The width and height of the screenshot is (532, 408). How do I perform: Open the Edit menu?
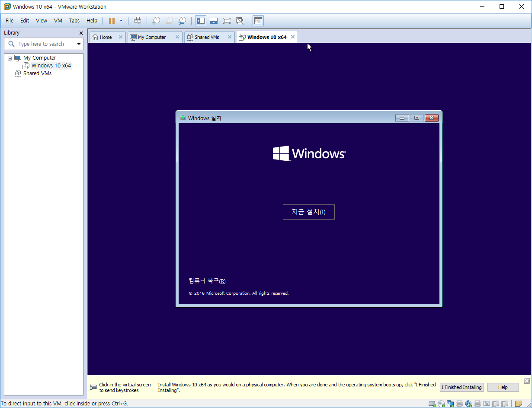point(25,20)
